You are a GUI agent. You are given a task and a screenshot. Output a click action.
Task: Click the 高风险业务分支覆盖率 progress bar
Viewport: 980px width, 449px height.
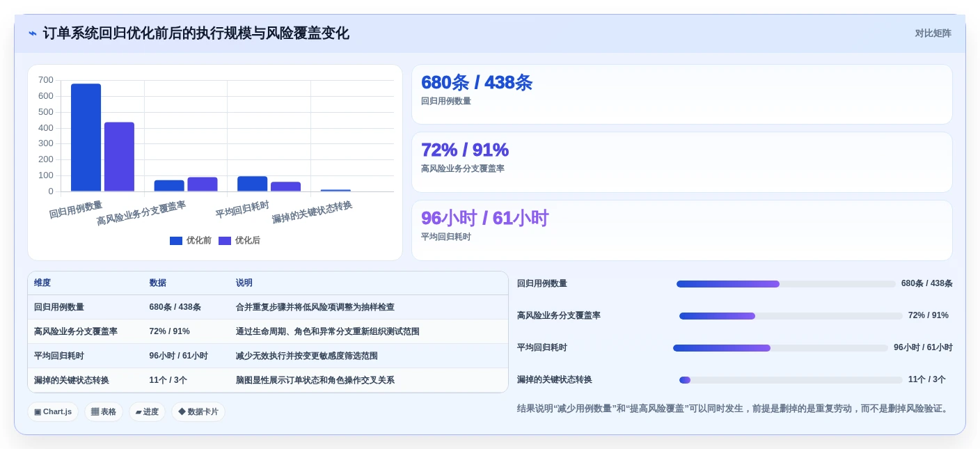791,316
